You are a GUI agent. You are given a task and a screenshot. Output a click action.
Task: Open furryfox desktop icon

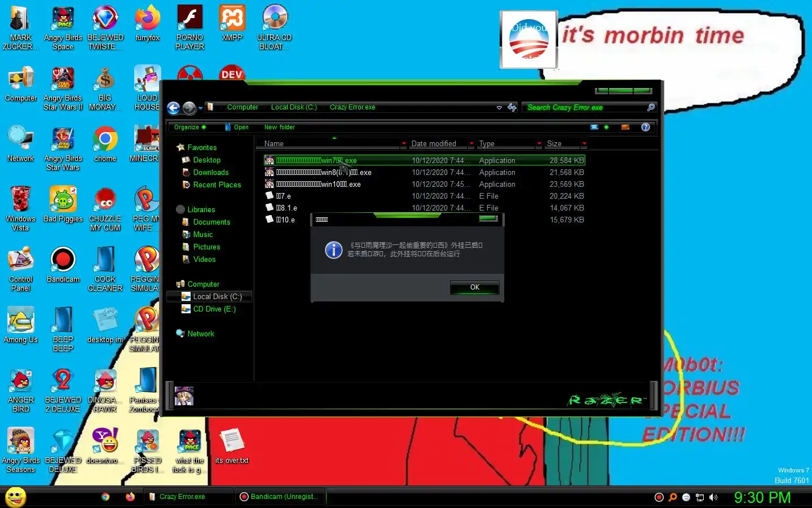pos(147,24)
